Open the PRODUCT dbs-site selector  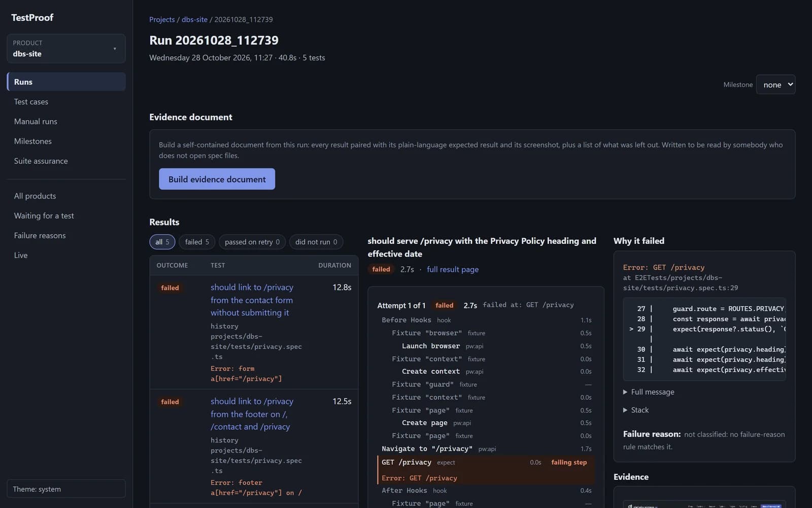click(66, 49)
